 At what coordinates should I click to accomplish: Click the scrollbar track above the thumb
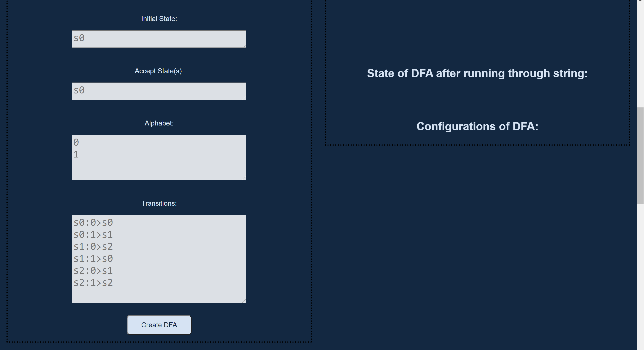tap(640, 55)
